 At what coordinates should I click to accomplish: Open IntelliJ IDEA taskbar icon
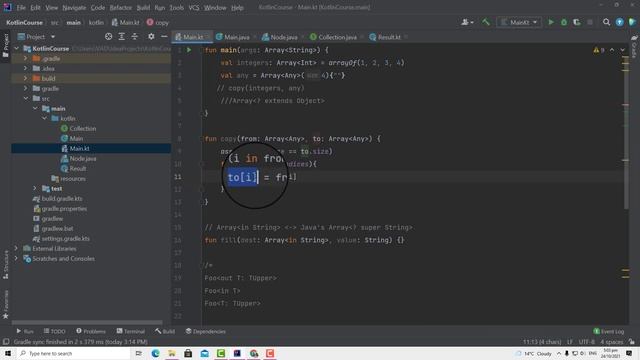point(237,353)
